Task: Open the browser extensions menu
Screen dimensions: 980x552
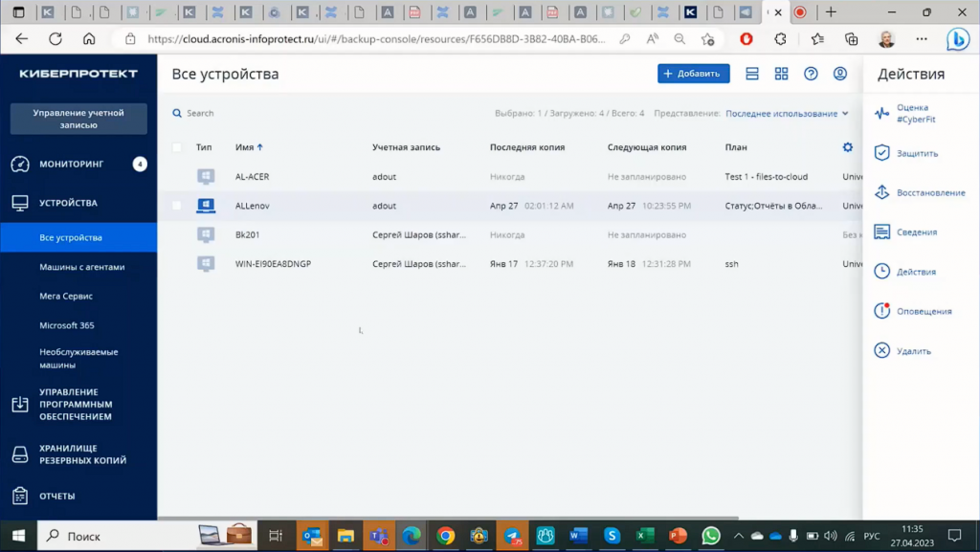Action: (781, 38)
